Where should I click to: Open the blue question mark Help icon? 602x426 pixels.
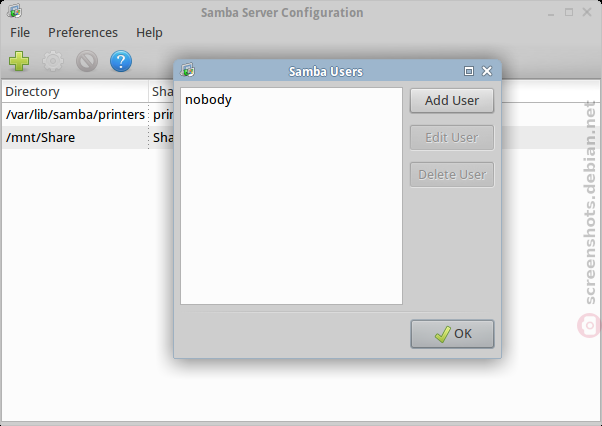(x=121, y=61)
